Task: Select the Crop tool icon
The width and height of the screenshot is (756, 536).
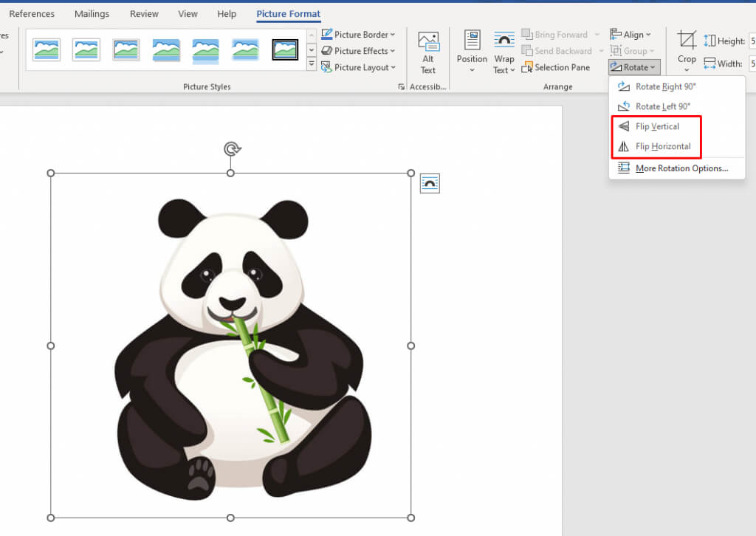Action: 687,41
